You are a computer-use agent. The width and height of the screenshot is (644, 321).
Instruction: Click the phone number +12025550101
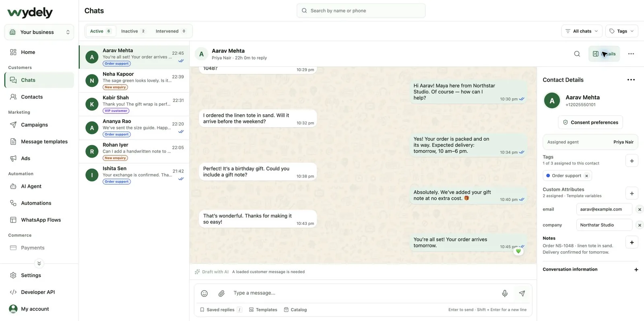tap(580, 105)
